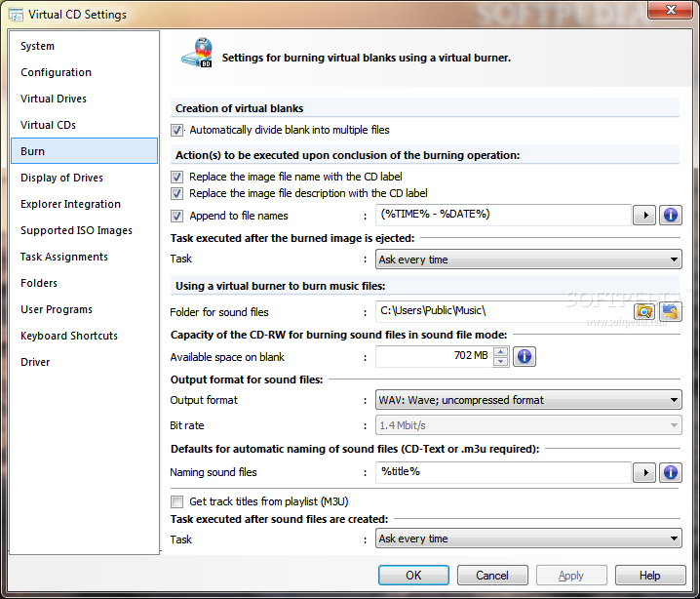Decrease available space on blank with down arrow

501,361
